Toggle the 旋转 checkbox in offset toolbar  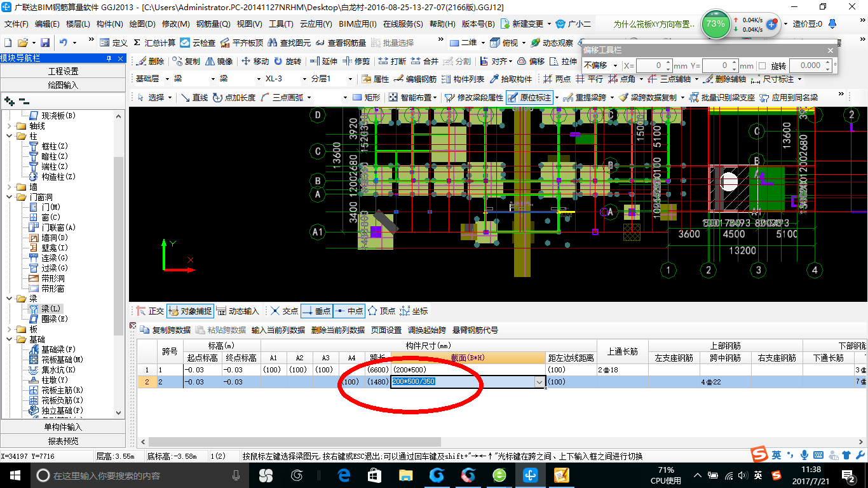(x=763, y=65)
